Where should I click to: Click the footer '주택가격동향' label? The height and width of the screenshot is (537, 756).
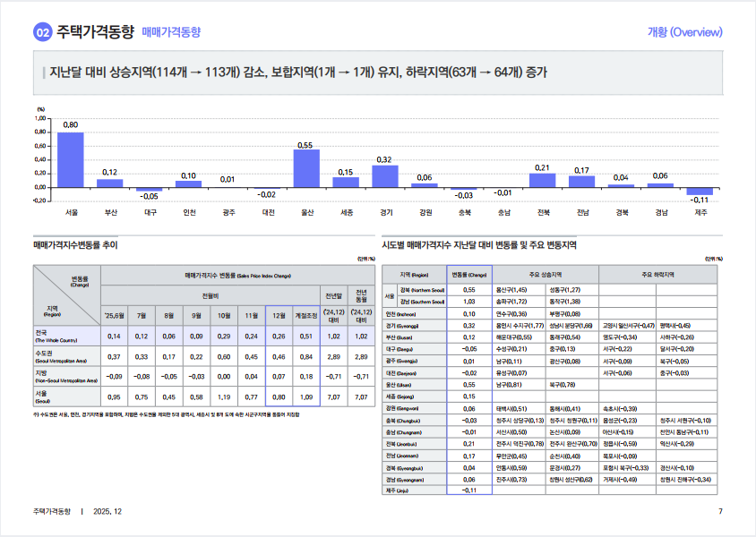52,512
